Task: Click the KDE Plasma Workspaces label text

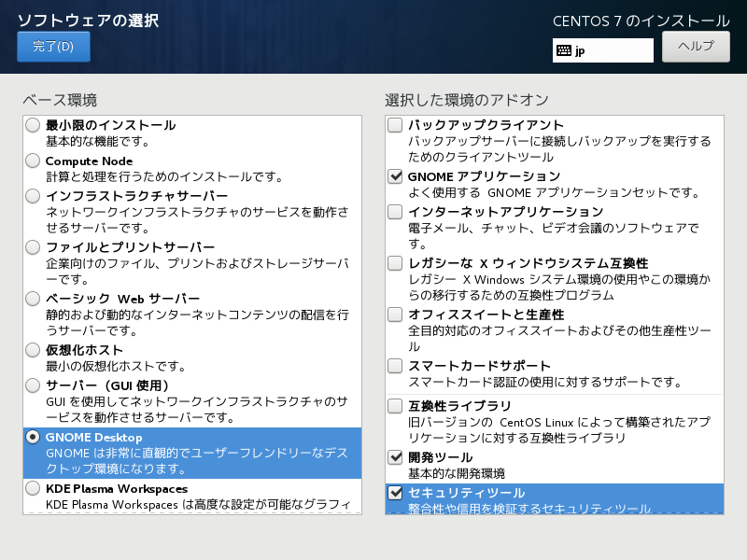Action: 117,489
